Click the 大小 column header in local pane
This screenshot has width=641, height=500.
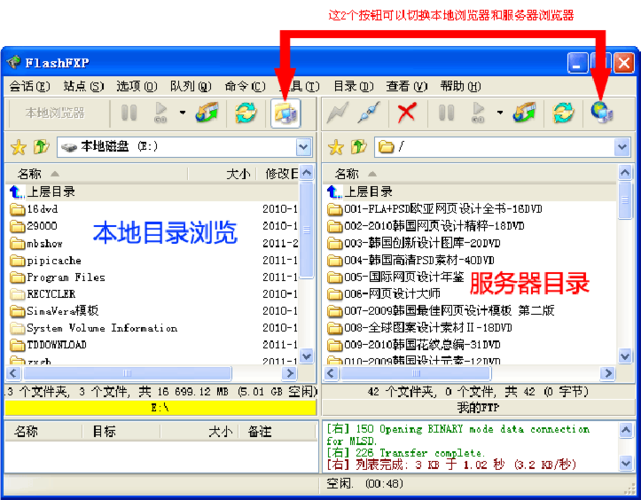coord(237,174)
